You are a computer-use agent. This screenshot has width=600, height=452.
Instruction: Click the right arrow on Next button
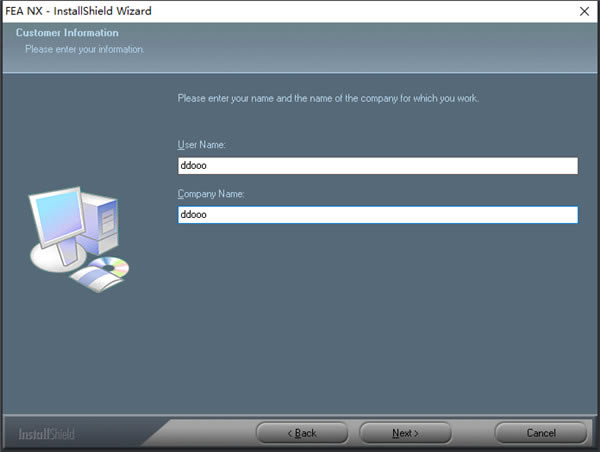[x=417, y=433]
